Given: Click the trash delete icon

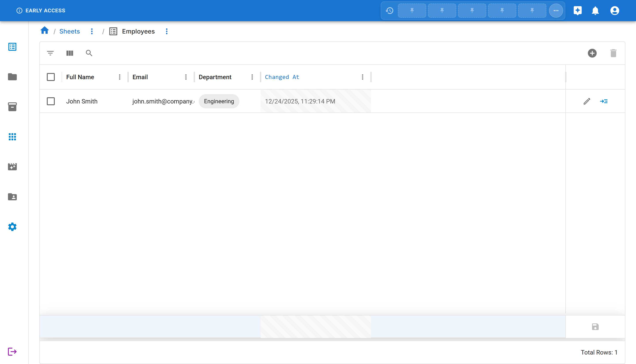Looking at the screenshot, I should [613, 53].
